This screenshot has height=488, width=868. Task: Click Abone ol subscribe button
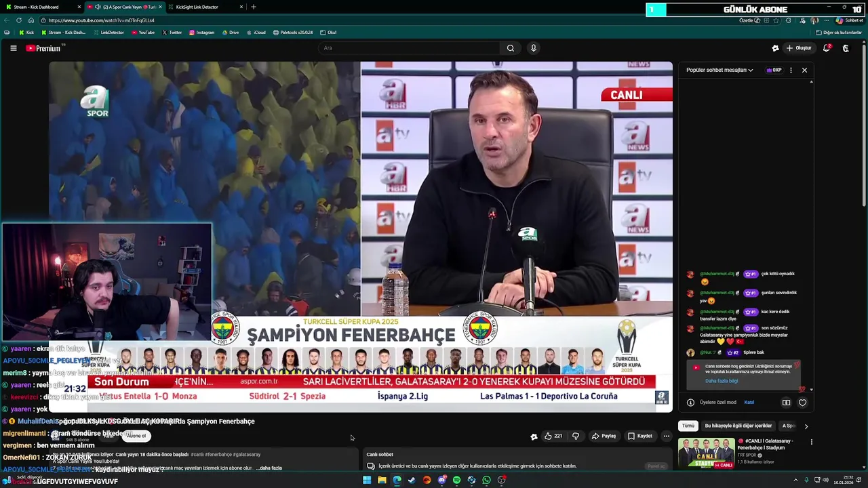tap(136, 436)
